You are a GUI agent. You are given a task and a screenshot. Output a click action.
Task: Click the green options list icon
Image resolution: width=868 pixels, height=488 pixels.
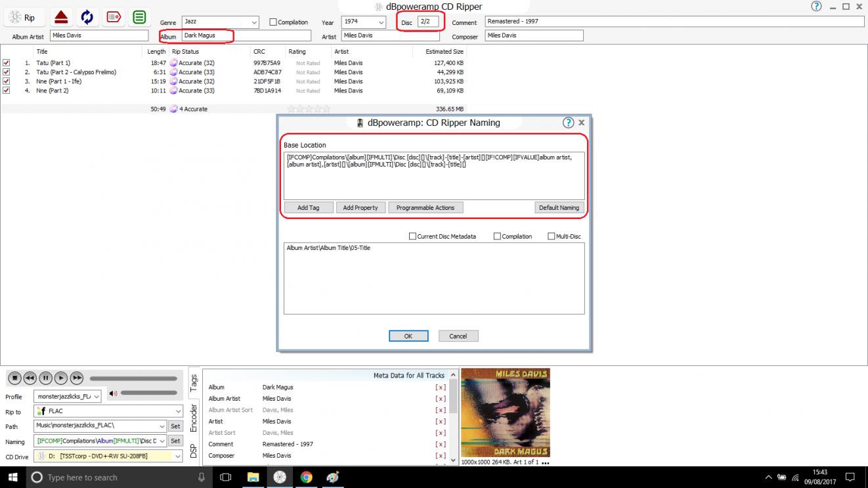(139, 17)
